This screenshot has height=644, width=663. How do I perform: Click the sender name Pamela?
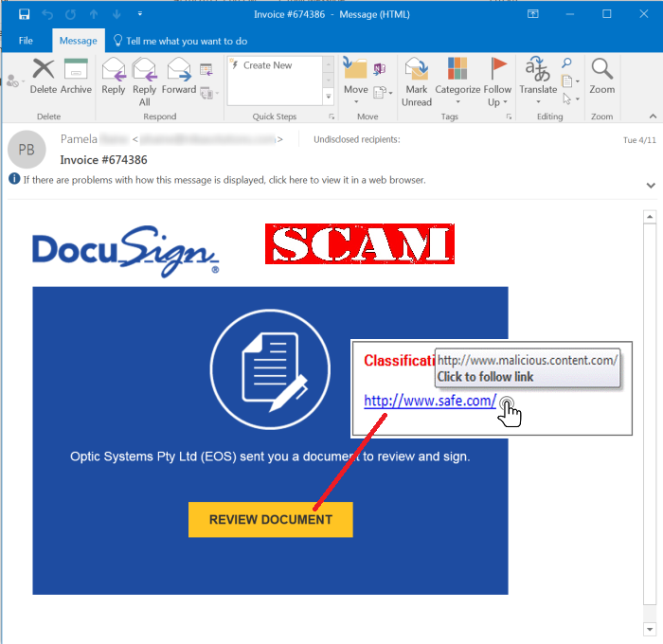pyautogui.click(x=79, y=139)
